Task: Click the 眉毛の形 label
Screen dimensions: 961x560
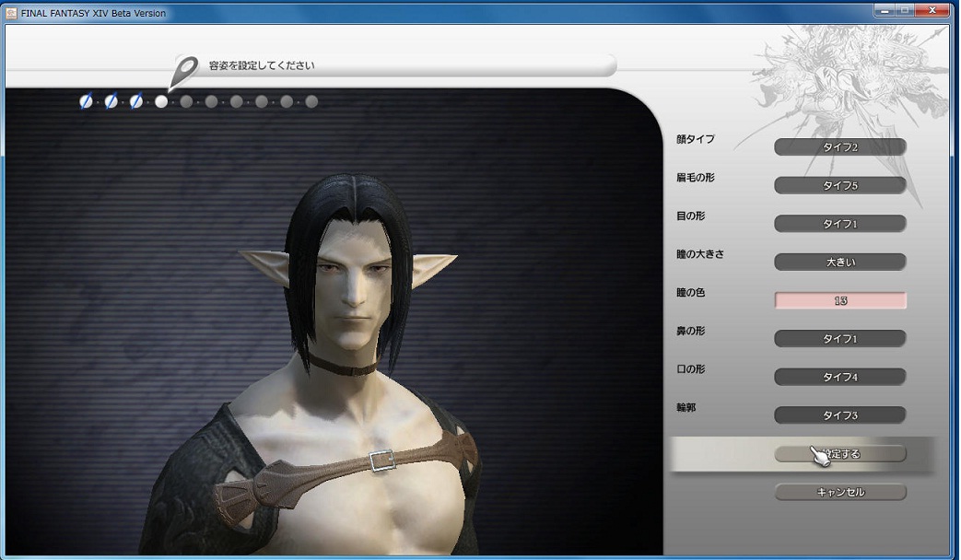Action: point(696,178)
